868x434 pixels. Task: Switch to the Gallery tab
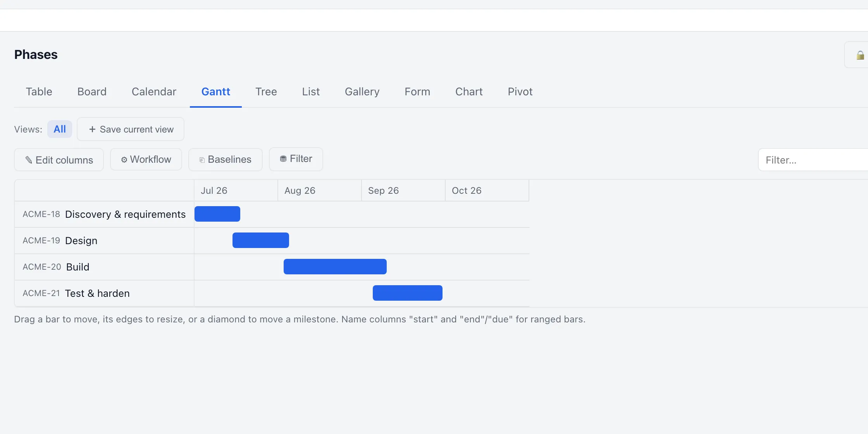(362, 91)
